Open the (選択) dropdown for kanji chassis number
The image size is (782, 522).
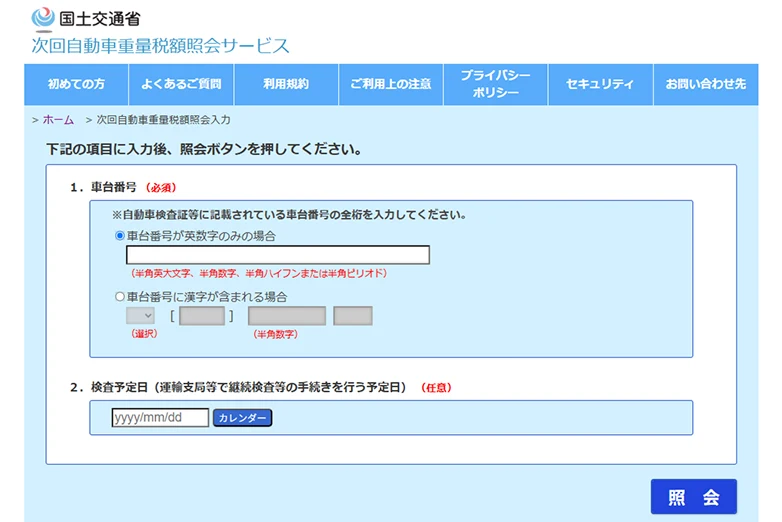[x=140, y=316]
